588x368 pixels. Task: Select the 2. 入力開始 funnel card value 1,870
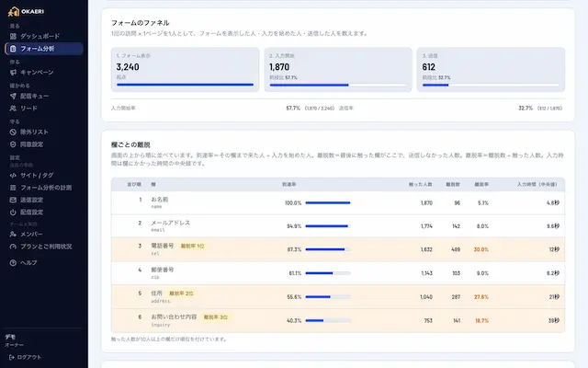(279, 67)
